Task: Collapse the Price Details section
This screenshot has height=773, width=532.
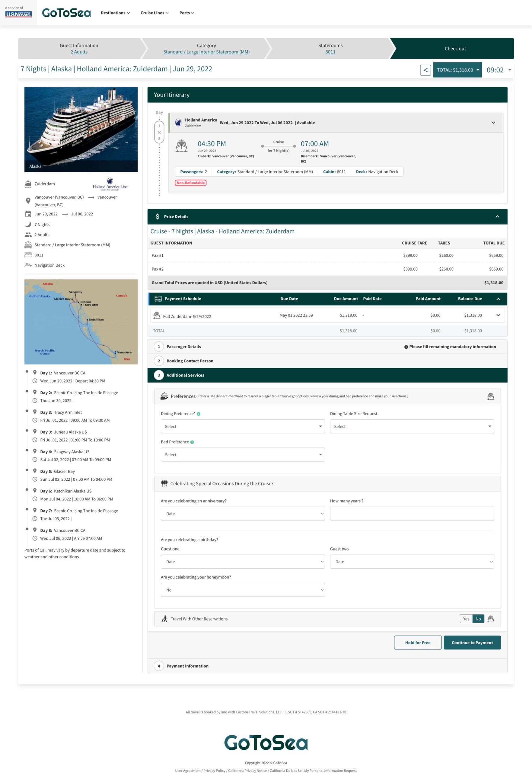Action: coord(497,217)
